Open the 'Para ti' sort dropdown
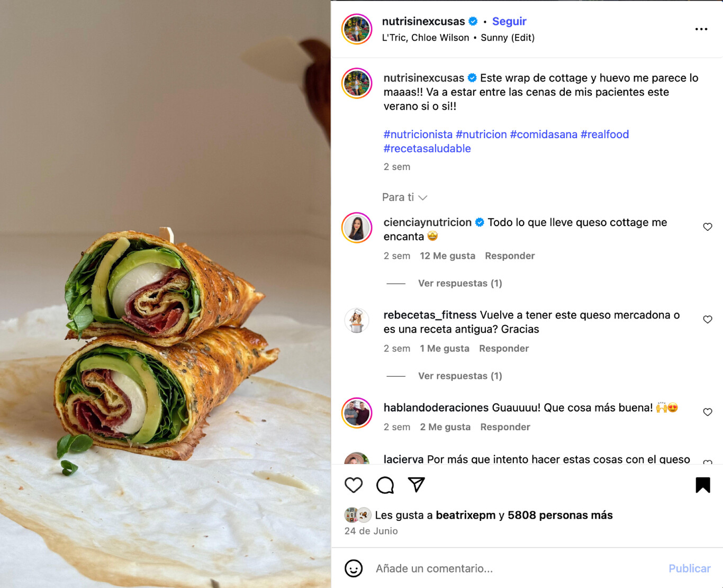Image resolution: width=723 pixels, height=588 pixels. click(405, 197)
